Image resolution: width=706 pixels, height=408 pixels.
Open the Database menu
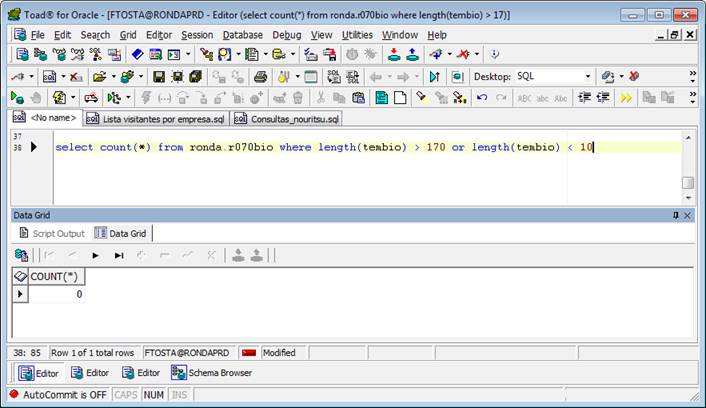click(x=242, y=34)
